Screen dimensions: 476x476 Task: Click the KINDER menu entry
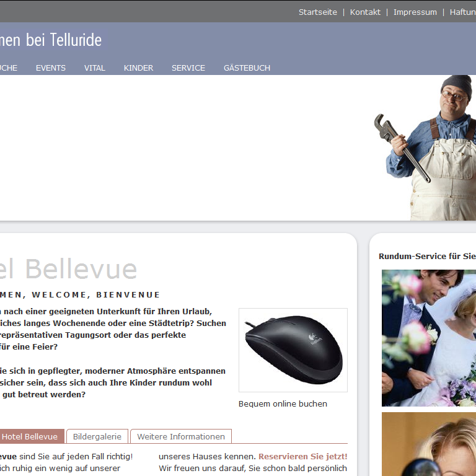[138, 68]
